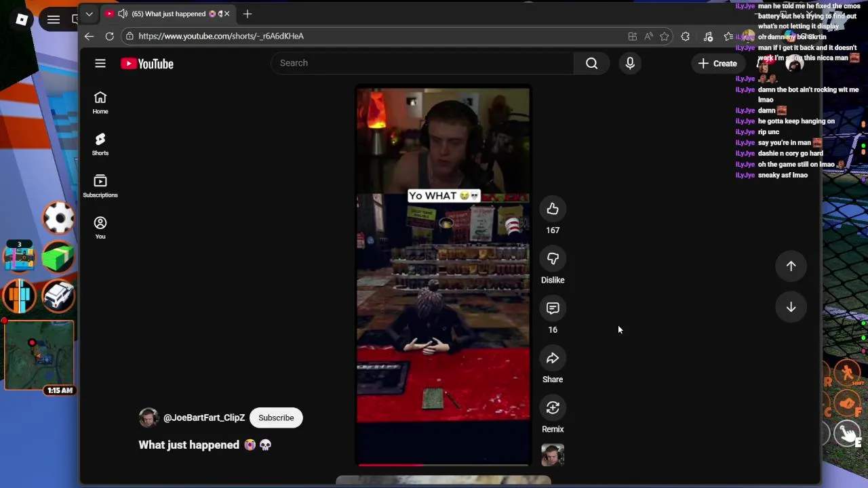Open sound thumbnail below Remix button

tap(553, 455)
